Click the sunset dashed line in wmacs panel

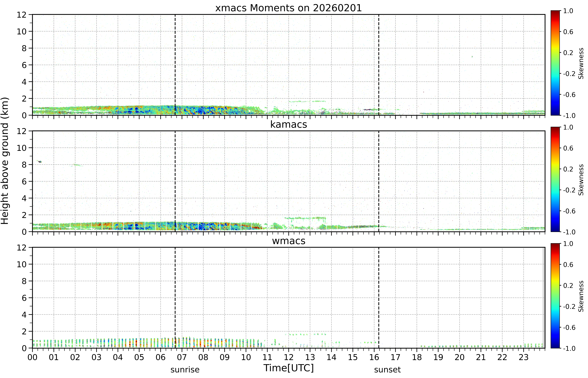coord(379,298)
